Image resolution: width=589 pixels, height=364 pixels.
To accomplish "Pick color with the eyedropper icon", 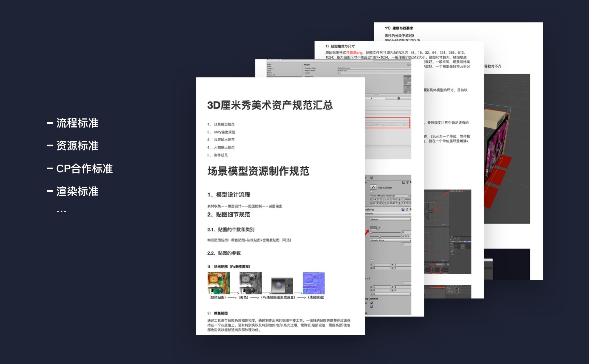I will point(379,228).
